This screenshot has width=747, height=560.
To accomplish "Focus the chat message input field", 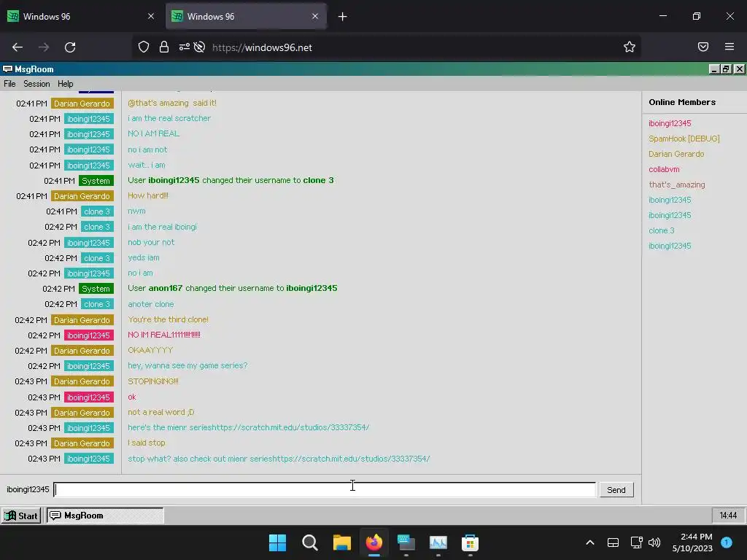I will [325, 489].
